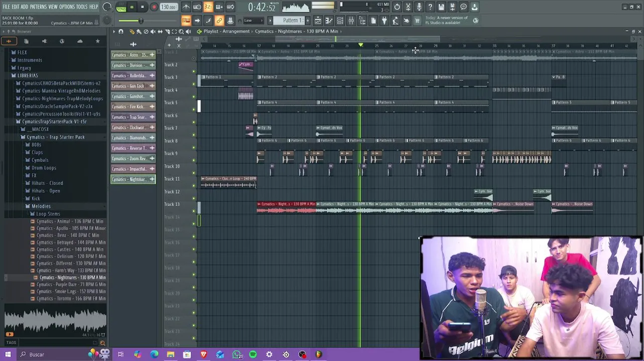Screen dimensions: 644x361
Task: Click the TAGS label in the browser
Action: pyautogui.click(x=11, y=343)
